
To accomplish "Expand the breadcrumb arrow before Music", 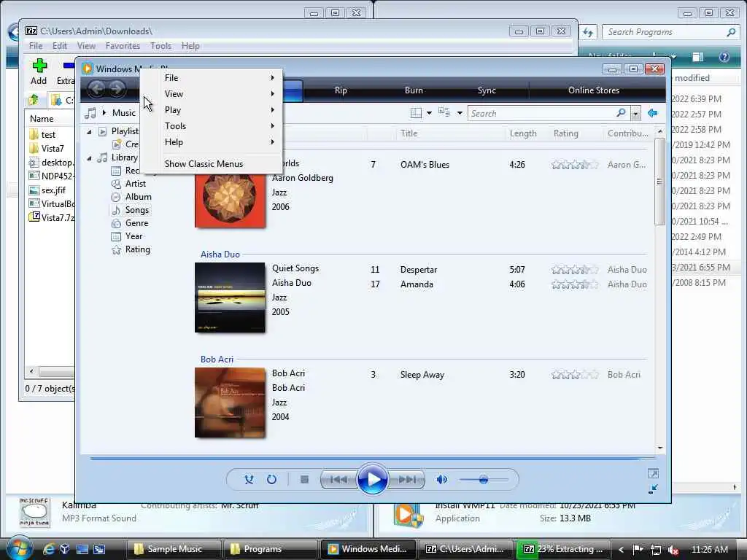I will [x=104, y=113].
